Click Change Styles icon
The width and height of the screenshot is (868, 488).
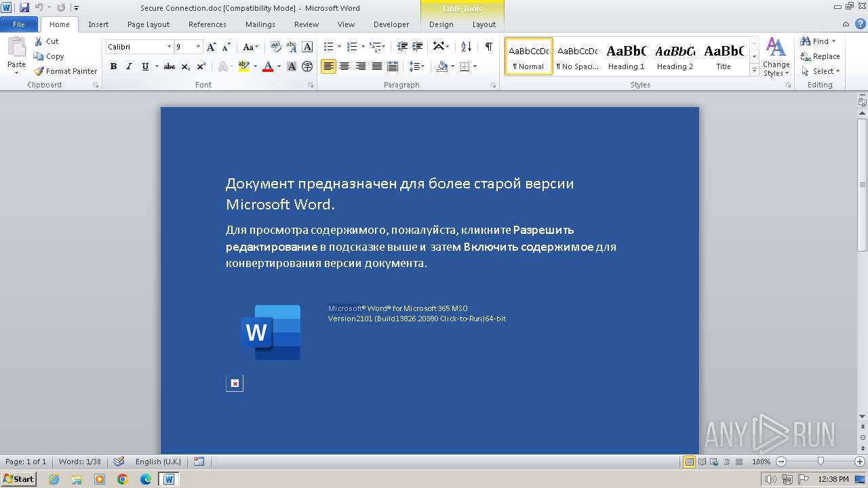[776, 58]
